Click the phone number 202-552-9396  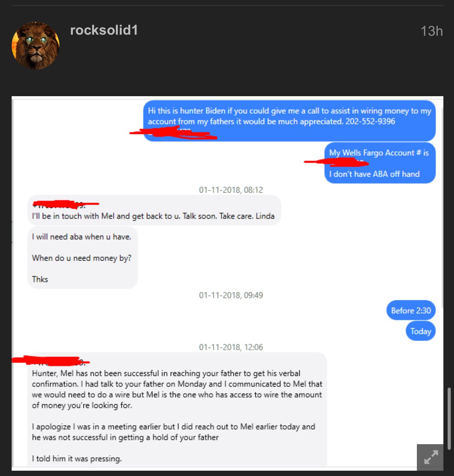[x=370, y=121]
